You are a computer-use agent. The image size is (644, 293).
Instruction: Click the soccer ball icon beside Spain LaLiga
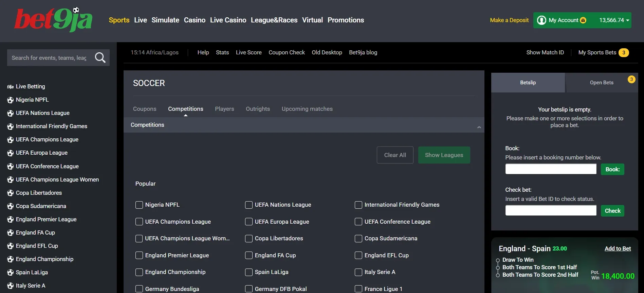coord(11,273)
